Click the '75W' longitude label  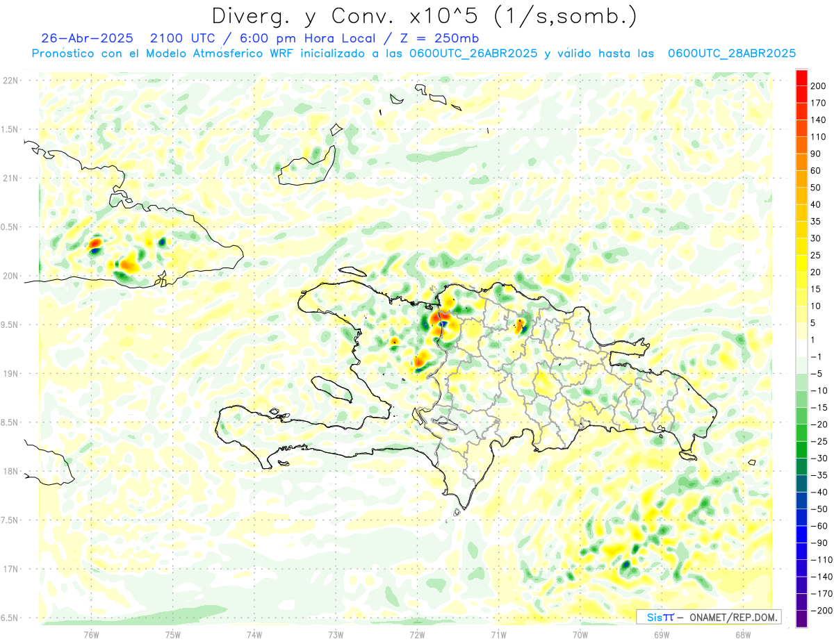click(173, 635)
